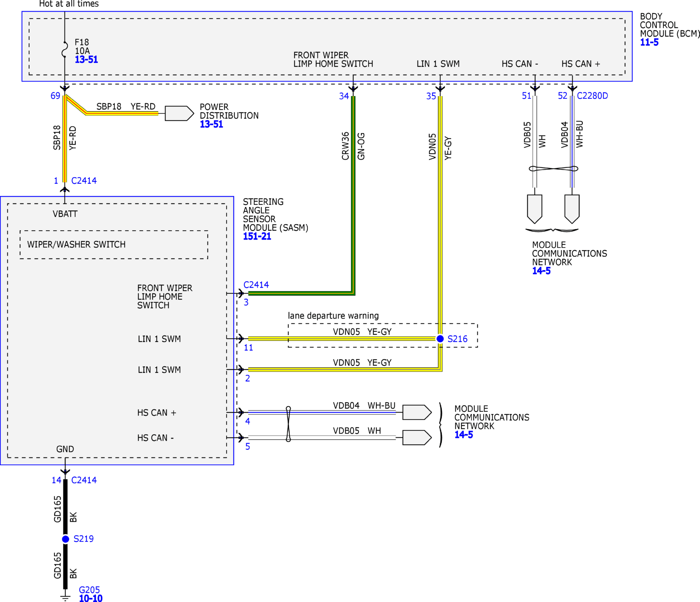
Task: Click the lane departure warning label
Action: pos(333,316)
